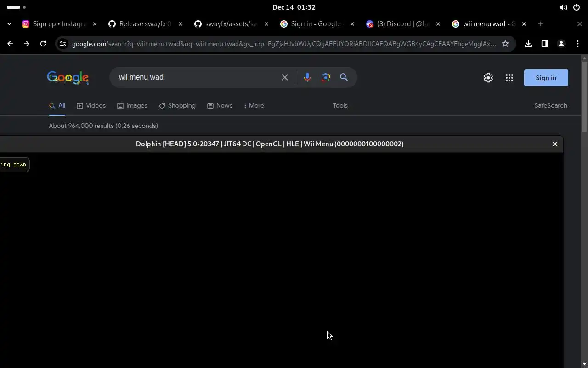Click the 'About 964,000 results' text
Image resolution: width=588 pixels, height=368 pixels.
pos(103,126)
